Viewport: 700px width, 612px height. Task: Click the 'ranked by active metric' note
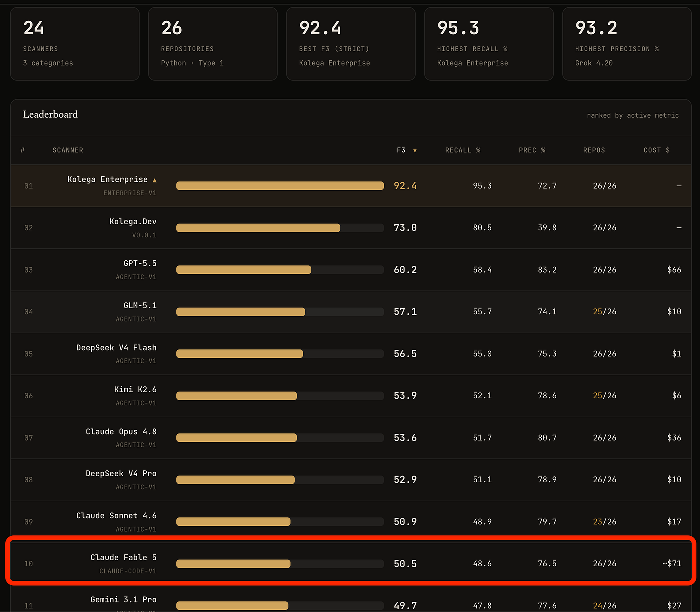click(633, 115)
